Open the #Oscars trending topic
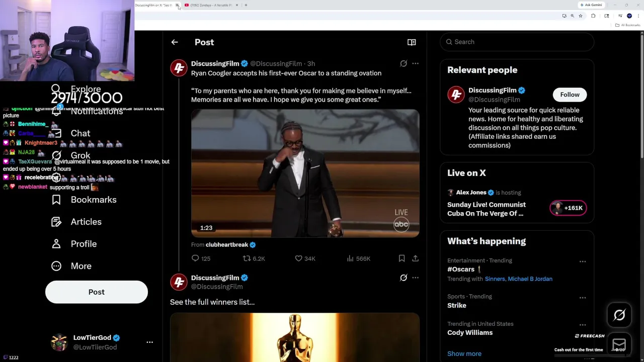Image resolution: width=644 pixels, height=362 pixels. tap(461, 269)
